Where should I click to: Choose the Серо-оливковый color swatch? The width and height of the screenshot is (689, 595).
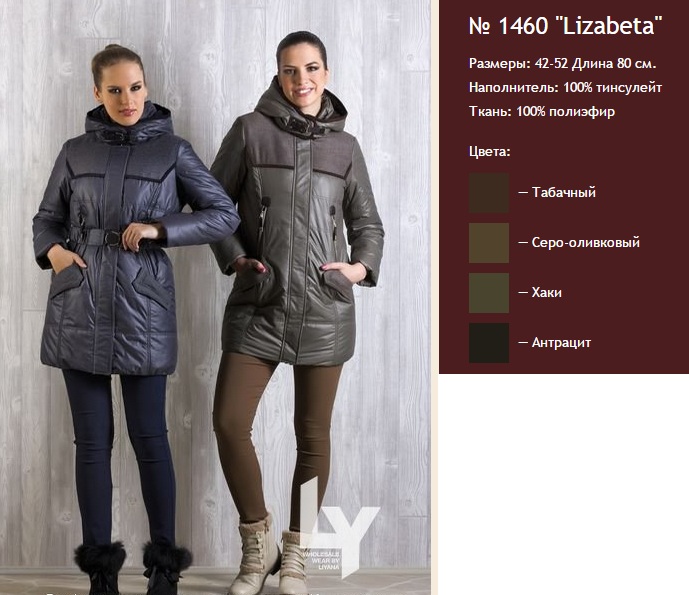tap(489, 243)
